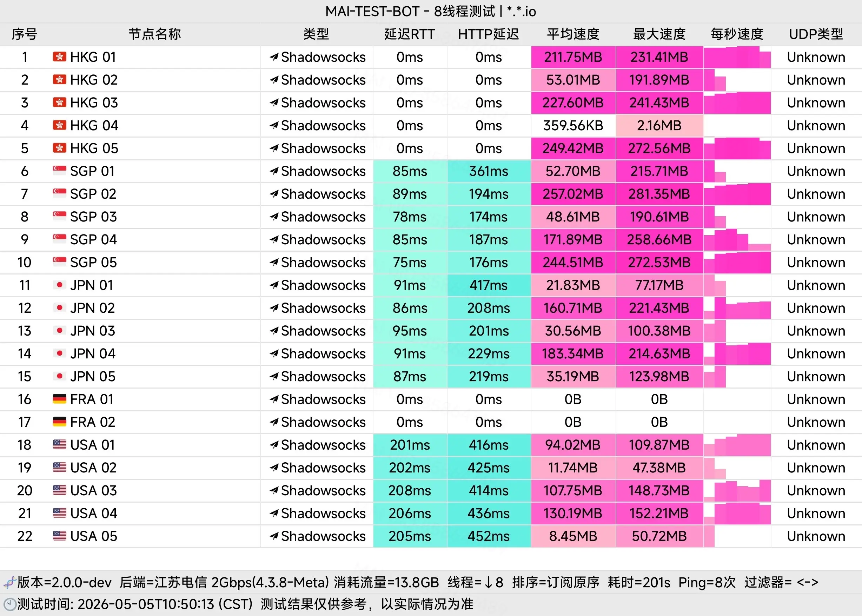Select the HTTP延迟 column header
862x616 pixels.
click(x=488, y=34)
